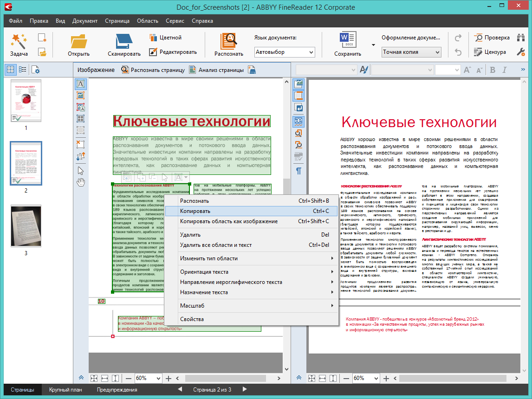Click Распознать страницу button
532x399 pixels.
[153, 70]
